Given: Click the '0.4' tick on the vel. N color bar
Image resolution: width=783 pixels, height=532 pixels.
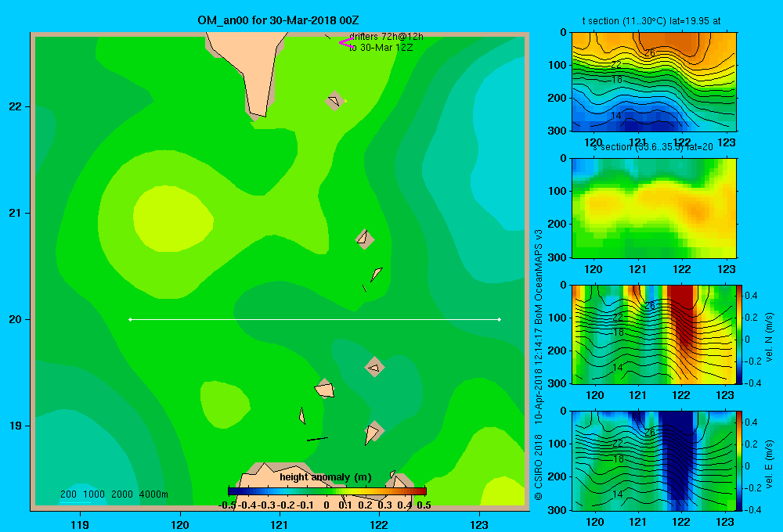Looking at the screenshot, I should (x=751, y=296).
